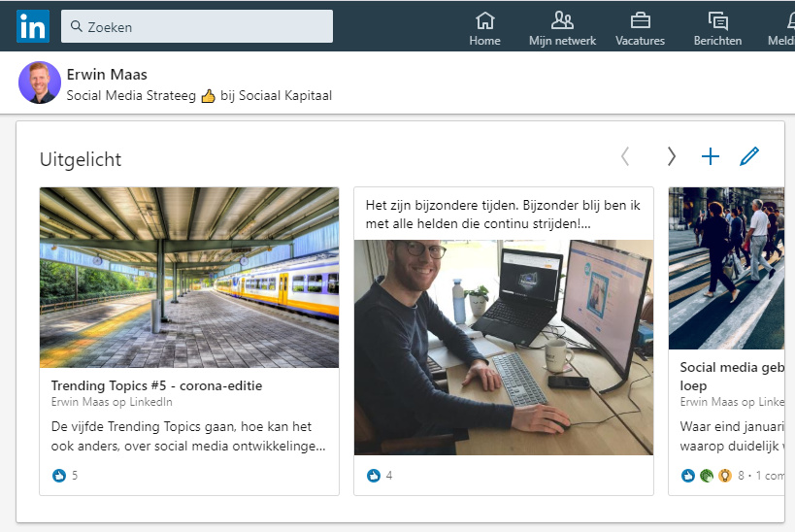
Task: Click 'Social Media Strateeg bij Sociaal Kapitaal' headline
Action: tap(199, 96)
